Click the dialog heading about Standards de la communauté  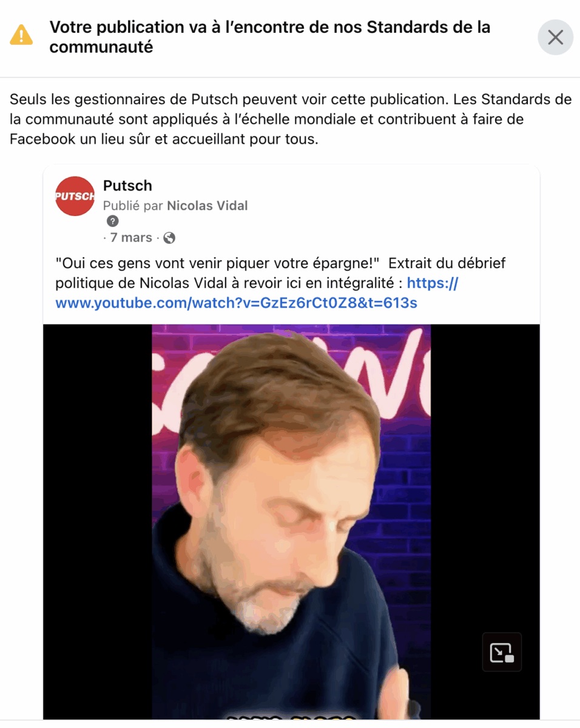click(270, 37)
